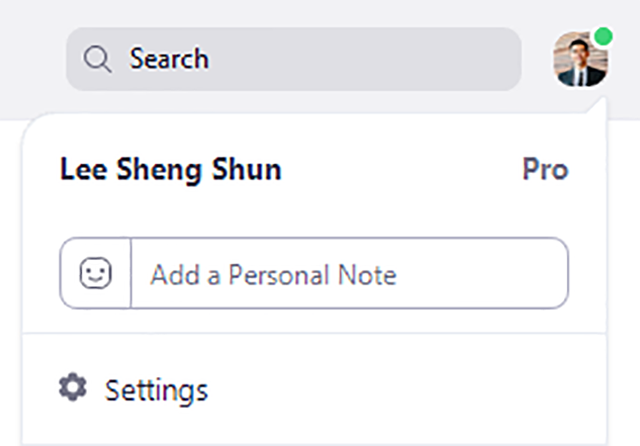Select the Settings text label

pyautogui.click(x=157, y=389)
